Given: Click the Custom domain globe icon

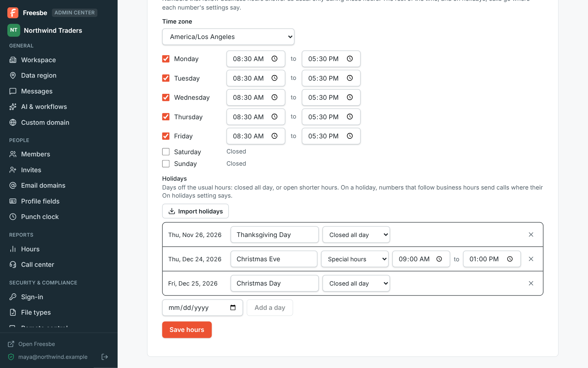Looking at the screenshot, I should point(13,123).
